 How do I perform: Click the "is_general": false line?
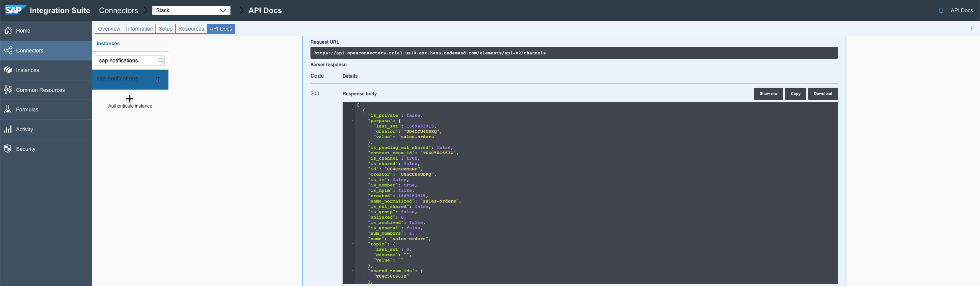(x=395, y=228)
